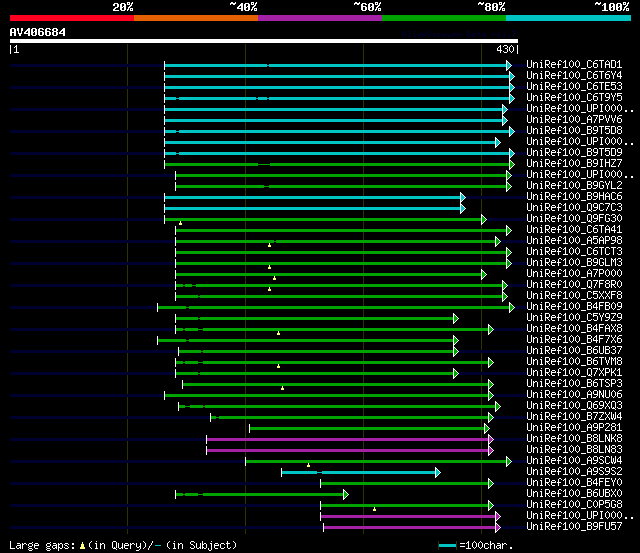
Task: Click the yellow gap marker below the UniRef100_Q9FG30 bar
Action: 180,223
